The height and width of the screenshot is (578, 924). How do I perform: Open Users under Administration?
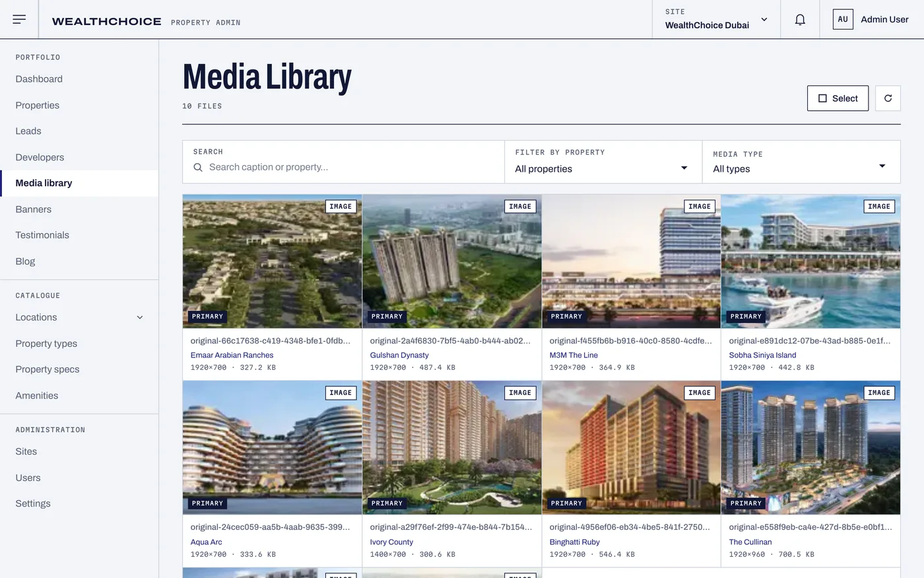click(x=79, y=478)
